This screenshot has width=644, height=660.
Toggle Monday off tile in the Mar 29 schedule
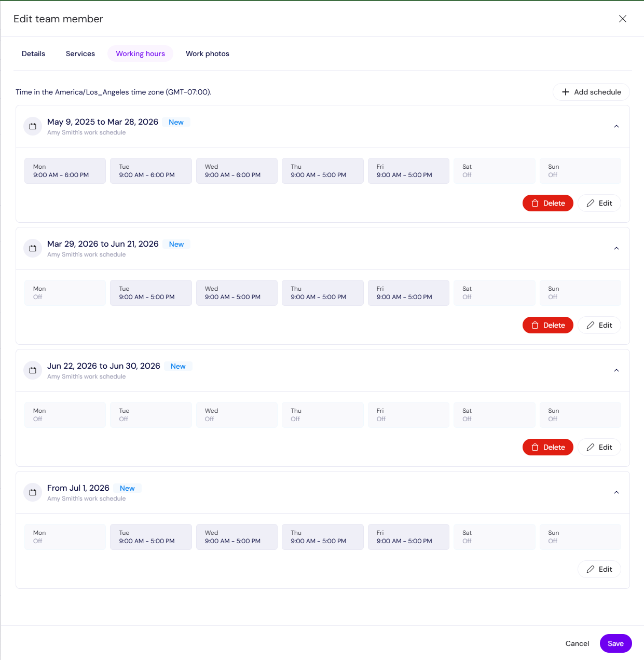tap(64, 293)
